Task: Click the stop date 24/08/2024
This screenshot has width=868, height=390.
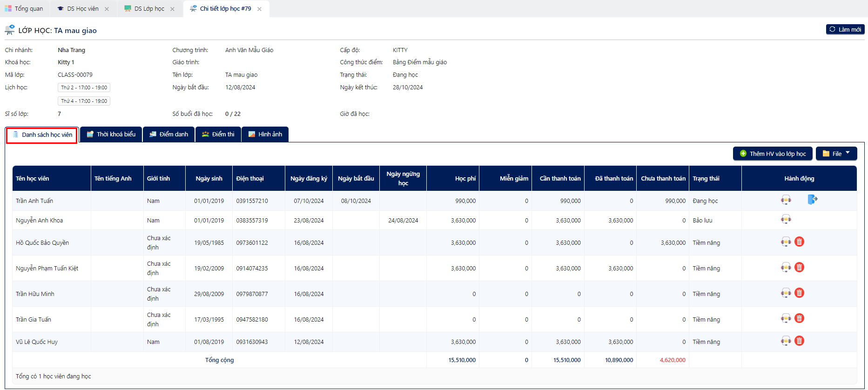Action: coord(403,221)
